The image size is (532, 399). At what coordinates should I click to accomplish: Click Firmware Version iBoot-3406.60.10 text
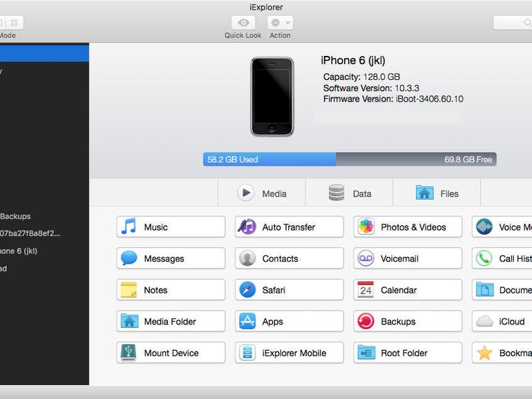click(x=393, y=99)
